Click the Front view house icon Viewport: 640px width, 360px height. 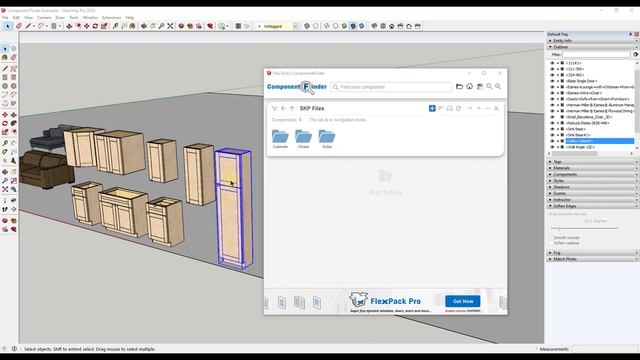[x=391, y=26]
